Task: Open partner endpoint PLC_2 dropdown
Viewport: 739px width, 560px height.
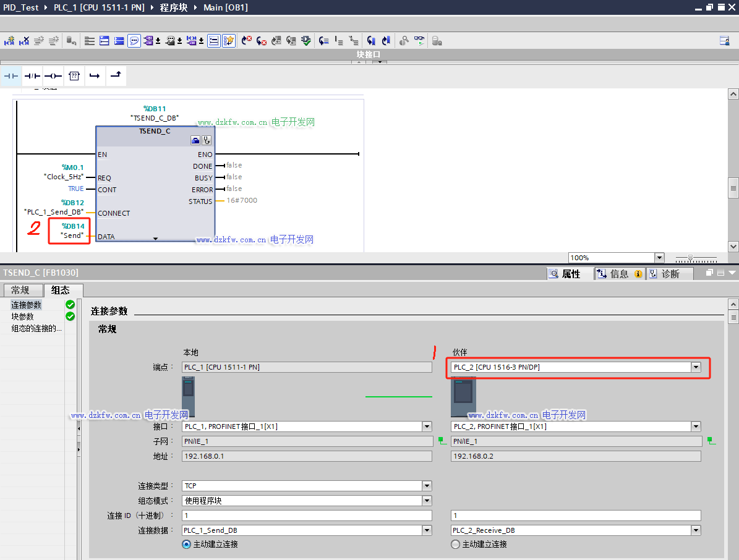Action: (696, 367)
